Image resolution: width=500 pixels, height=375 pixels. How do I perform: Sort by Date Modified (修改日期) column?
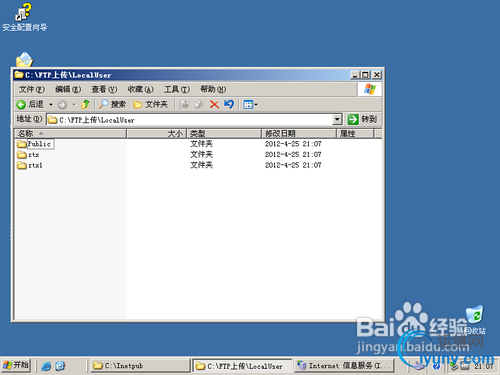tap(299, 134)
